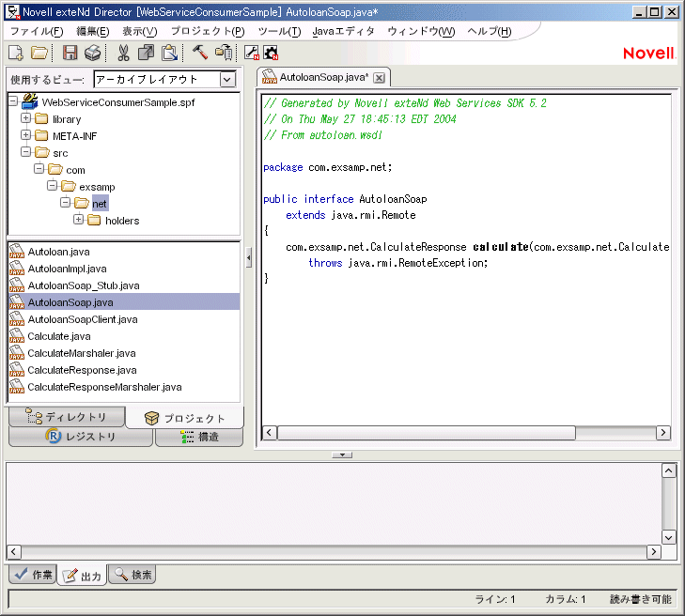Screen dimensions: 685x616
Task: Switch to the レジストリ tab
Action: pos(81,437)
